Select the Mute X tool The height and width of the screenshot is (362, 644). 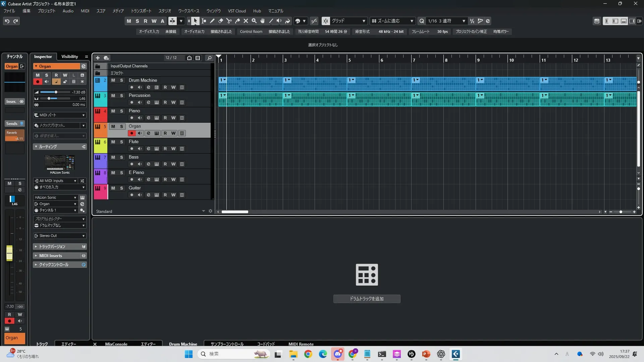(x=246, y=21)
